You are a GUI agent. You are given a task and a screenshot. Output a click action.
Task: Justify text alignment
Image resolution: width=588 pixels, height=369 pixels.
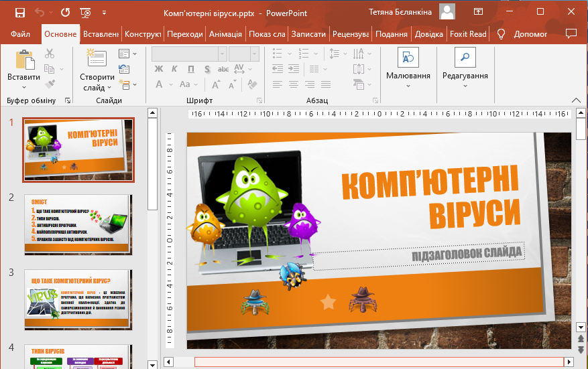point(326,84)
